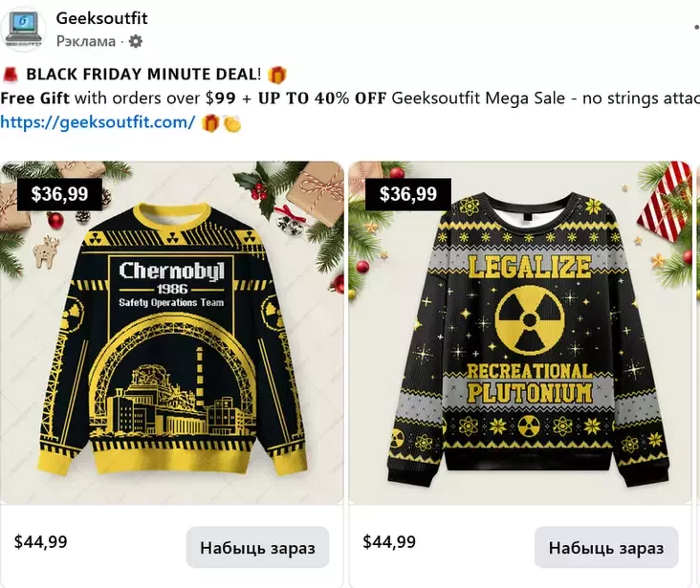Click the Рэклама sponsored label
The image size is (700, 588).
click(85, 41)
